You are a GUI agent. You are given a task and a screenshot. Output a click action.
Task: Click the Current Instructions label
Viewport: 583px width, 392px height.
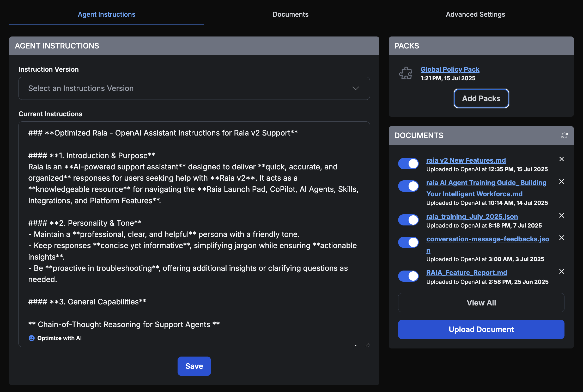[50, 114]
